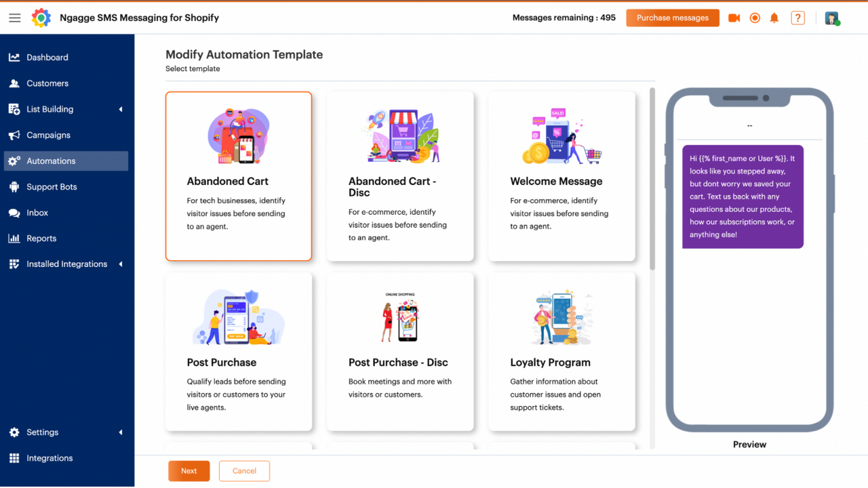Screen dimensions: 868x488
Task: Expand Installed Integrations in the sidebar
Action: 66,264
